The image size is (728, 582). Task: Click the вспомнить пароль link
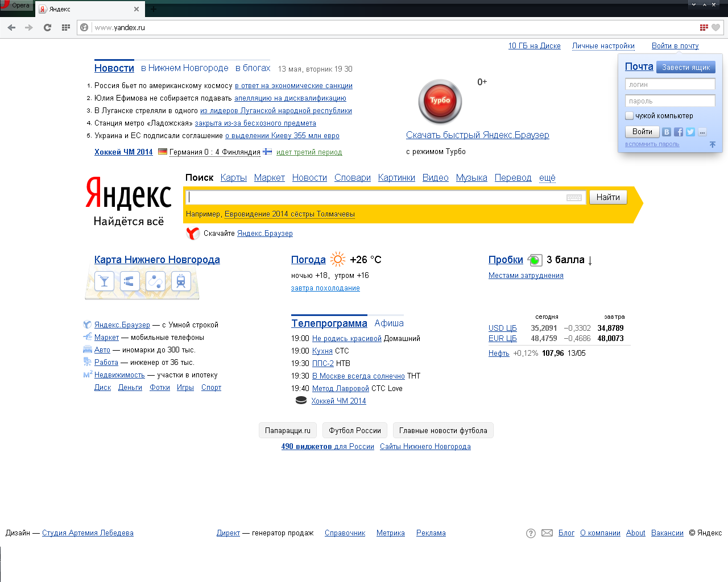tap(652, 144)
